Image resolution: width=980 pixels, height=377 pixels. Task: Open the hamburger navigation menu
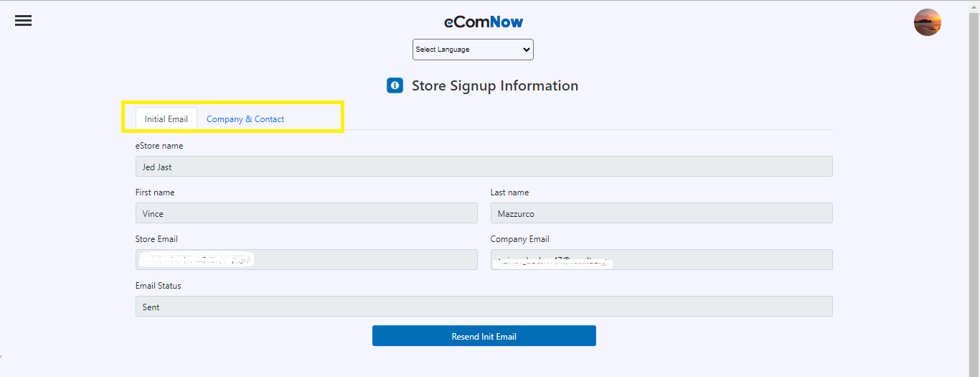[23, 21]
